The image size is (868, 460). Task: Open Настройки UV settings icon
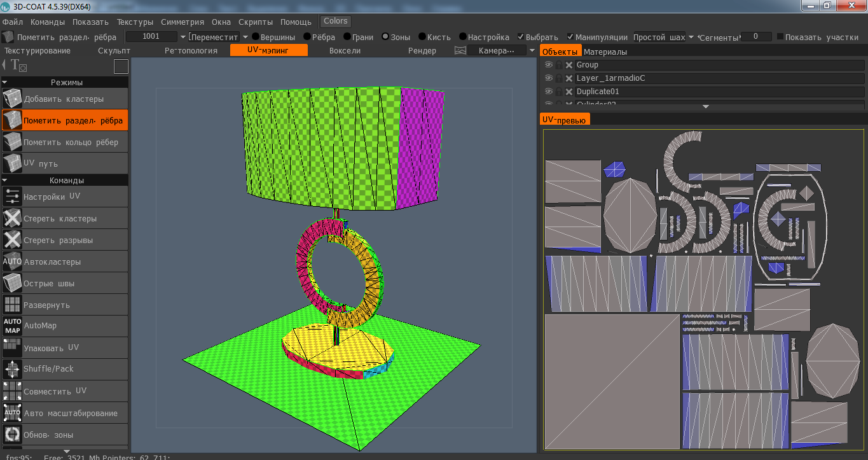click(x=12, y=197)
